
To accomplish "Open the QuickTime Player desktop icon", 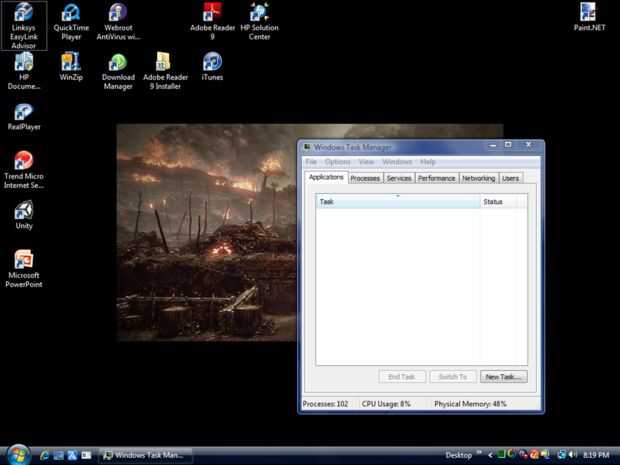I will (x=71, y=22).
